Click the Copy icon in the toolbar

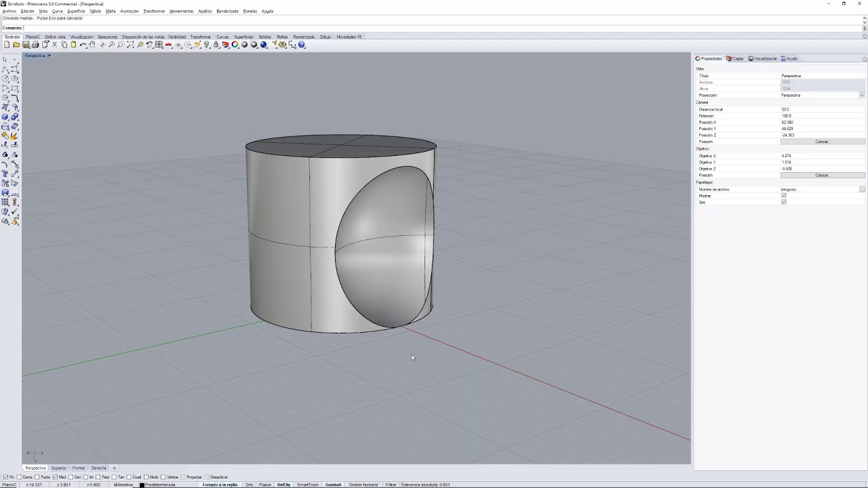[x=64, y=45]
